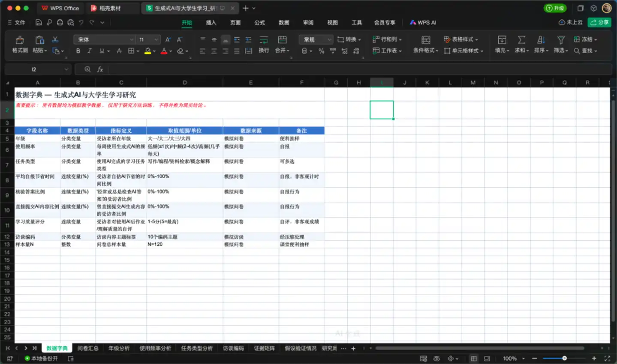Open the 宋体 font name dropdown
The image size is (617, 364).
tap(105, 39)
